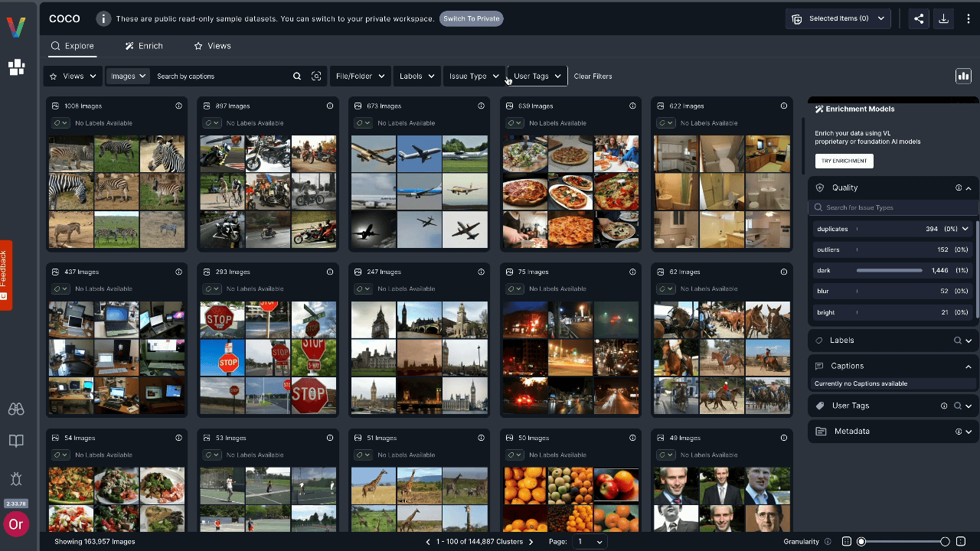This screenshot has width=980, height=551.
Task: Filter by the outliers issue row
Action: [x=893, y=249]
